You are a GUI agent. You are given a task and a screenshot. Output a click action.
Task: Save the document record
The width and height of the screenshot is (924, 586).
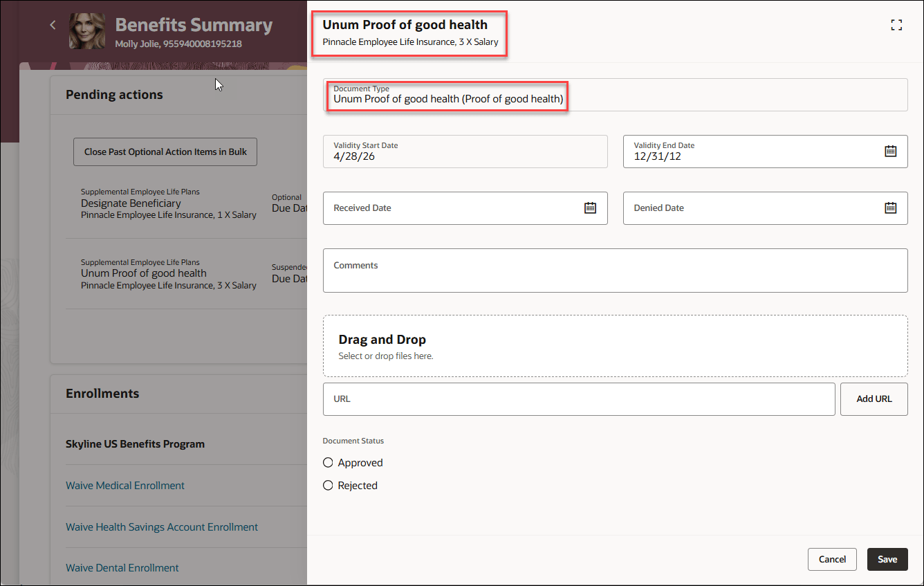[x=887, y=559]
